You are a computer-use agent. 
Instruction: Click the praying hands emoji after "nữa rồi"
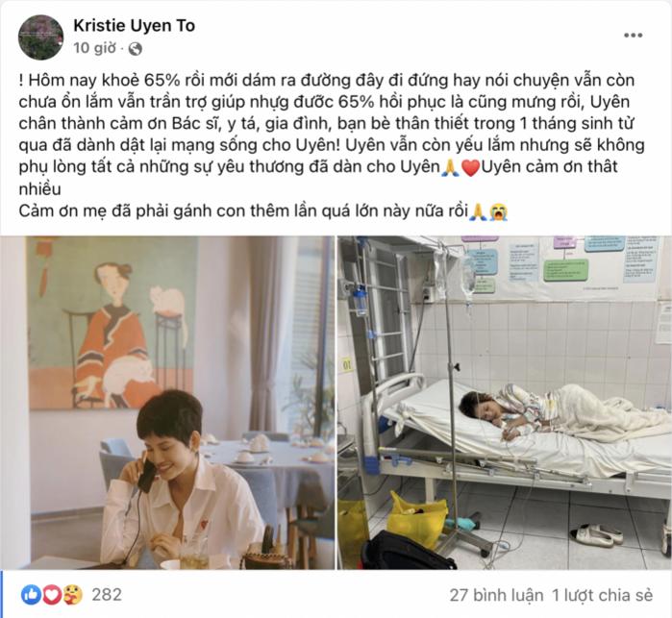[x=478, y=211]
